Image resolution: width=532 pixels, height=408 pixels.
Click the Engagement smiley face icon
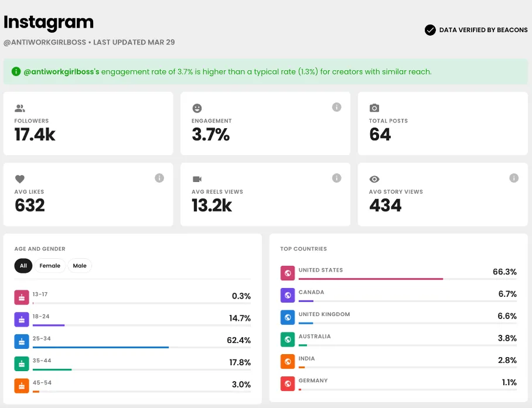(197, 108)
